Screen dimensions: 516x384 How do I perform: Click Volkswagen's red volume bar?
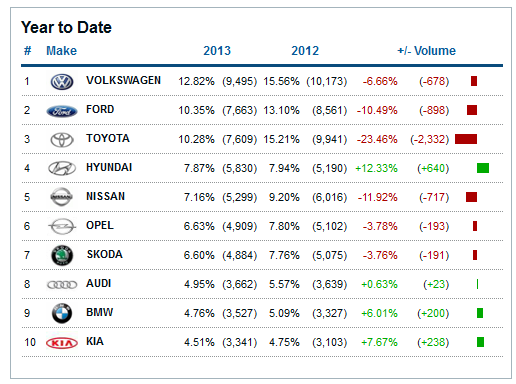click(474, 81)
